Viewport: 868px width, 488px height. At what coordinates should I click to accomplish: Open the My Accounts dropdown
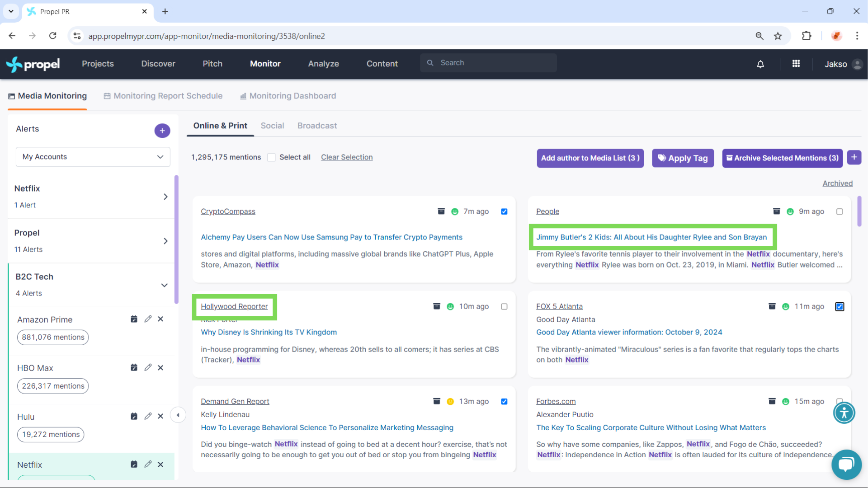(x=93, y=157)
